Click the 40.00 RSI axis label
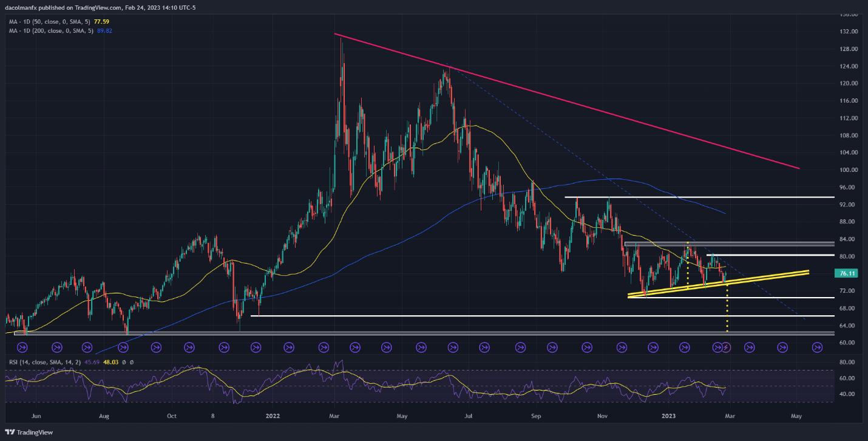Image resolution: width=868 pixels, height=441 pixels. [x=849, y=394]
